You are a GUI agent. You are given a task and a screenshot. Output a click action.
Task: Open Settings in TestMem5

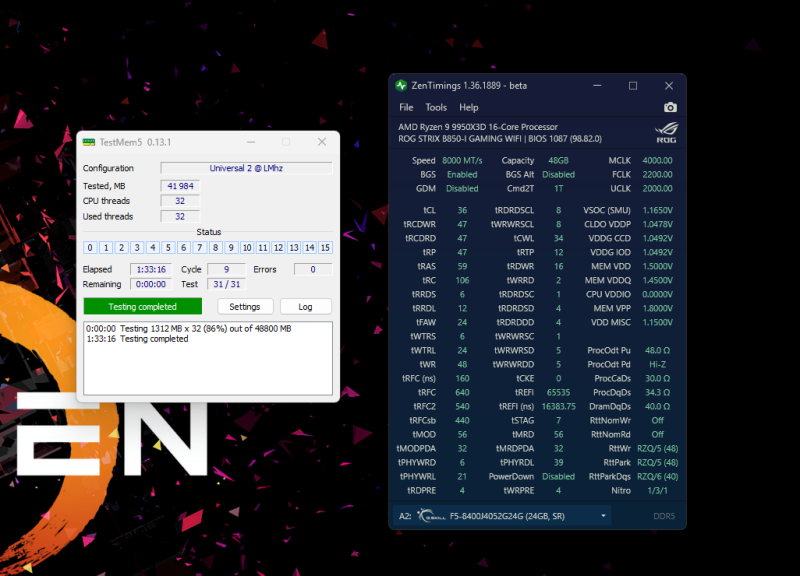[x=245, y=307]
